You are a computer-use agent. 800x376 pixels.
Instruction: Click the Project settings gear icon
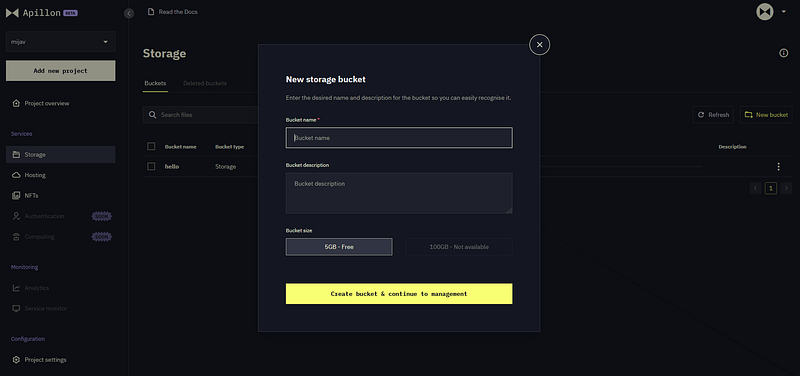tap(16, 360)
